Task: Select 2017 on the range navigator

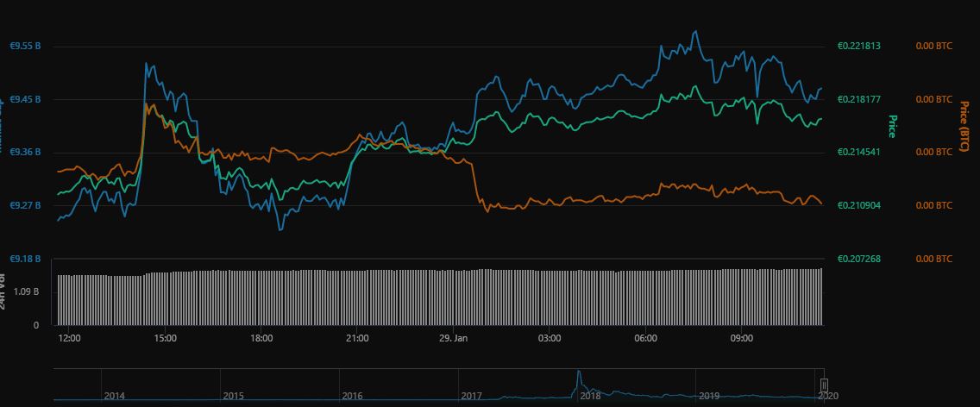Action: (471, 396)
